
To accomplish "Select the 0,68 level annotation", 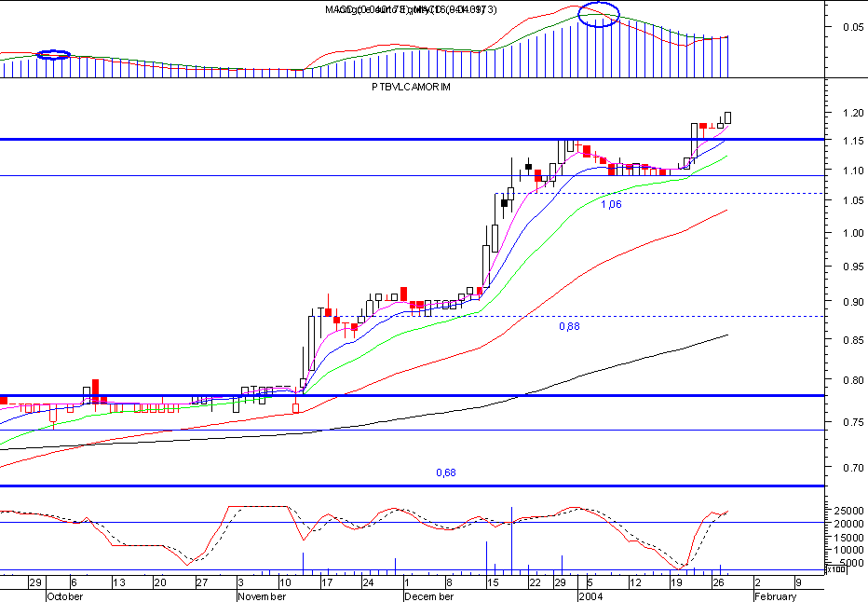I will click(445, 472).
